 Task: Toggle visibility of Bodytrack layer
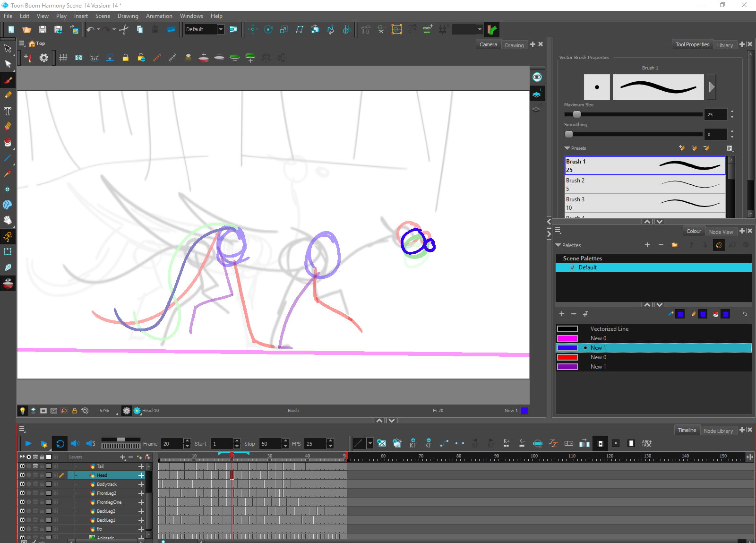point(22,484)
